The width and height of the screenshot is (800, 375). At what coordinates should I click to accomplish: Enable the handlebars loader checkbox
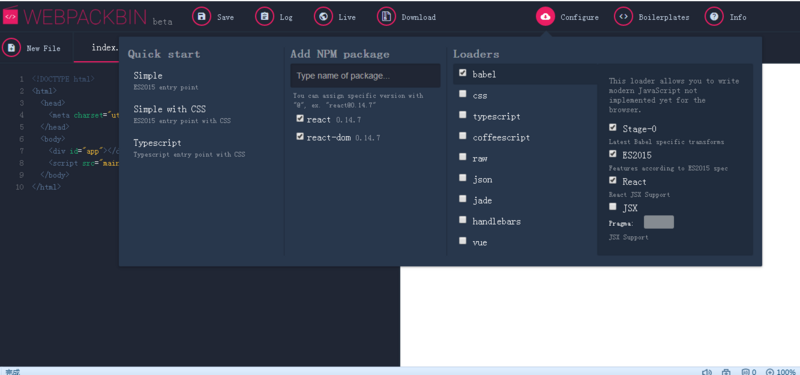click(462, 220)
